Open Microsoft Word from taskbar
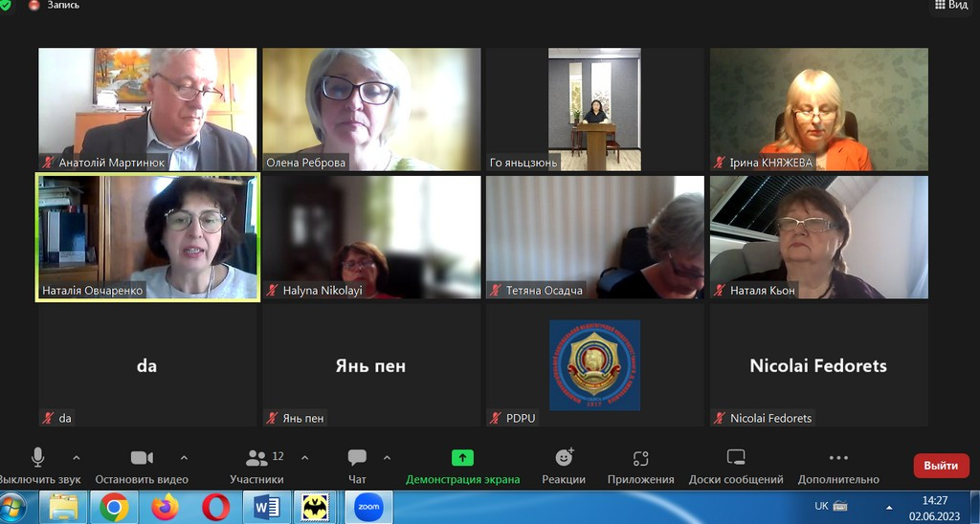This screenshot has width=980, height=524. click(x=266, y=507)
